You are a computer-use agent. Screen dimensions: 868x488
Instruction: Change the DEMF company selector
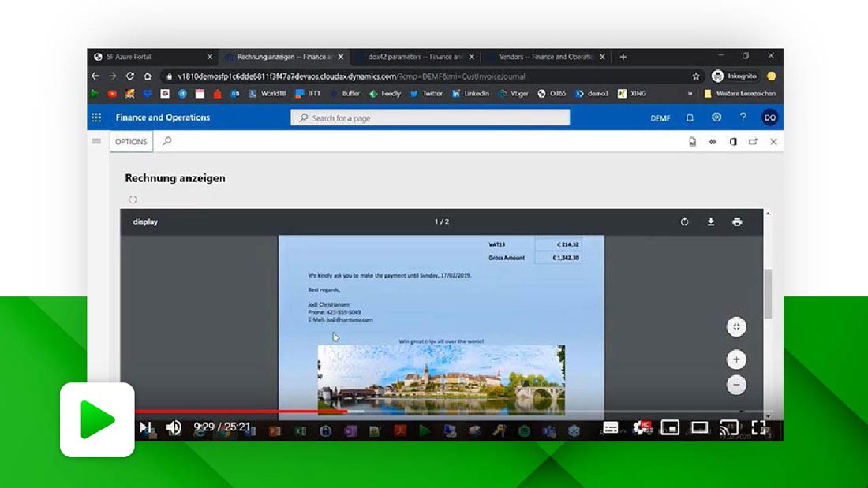pos(660,117)
